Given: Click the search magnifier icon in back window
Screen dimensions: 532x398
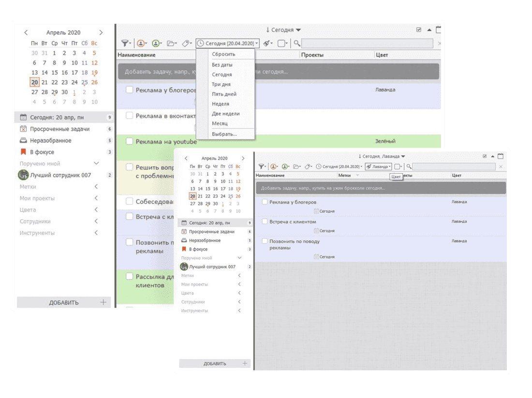Looking at the screenshot, I should 297,44.
